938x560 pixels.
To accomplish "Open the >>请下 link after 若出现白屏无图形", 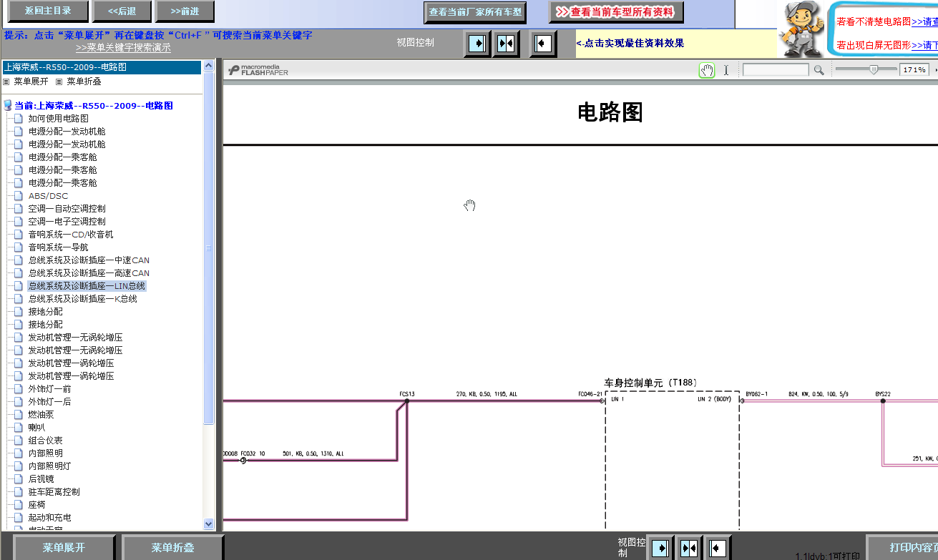I will pos(924,46).
